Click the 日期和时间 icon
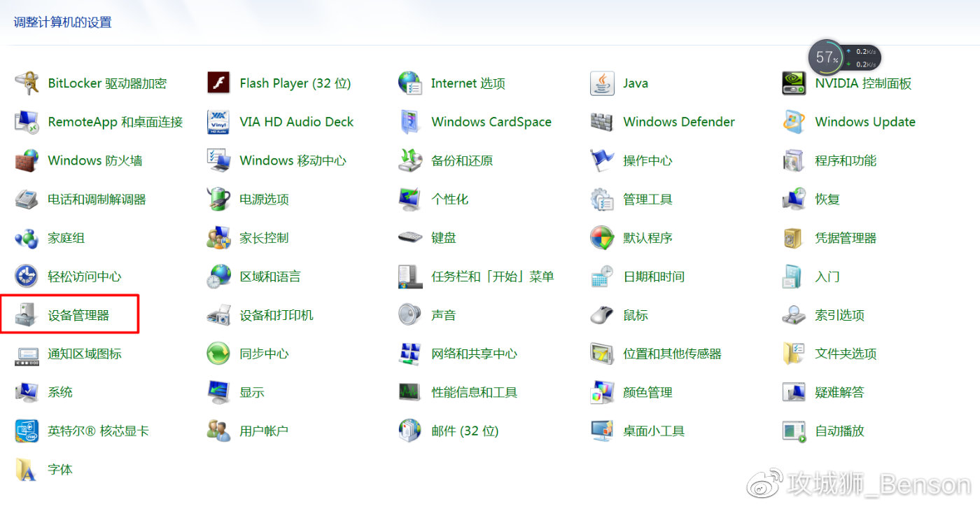980x509 pixels. click(x=602, y=277)
